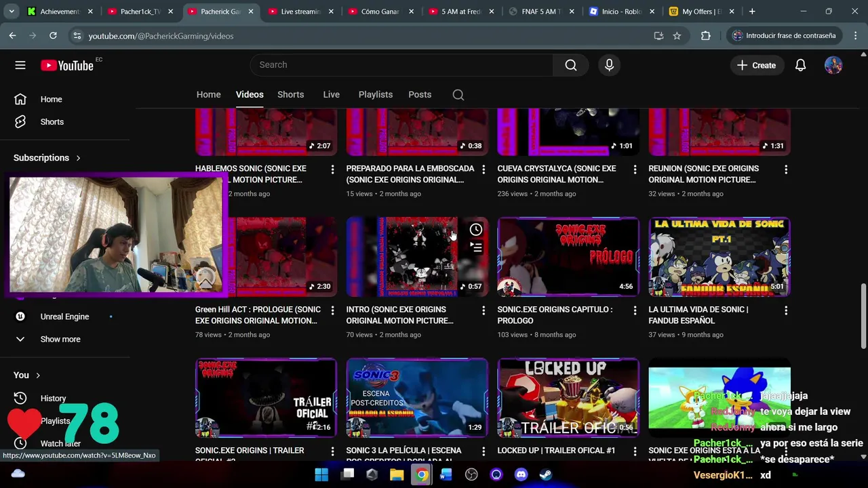
Task: Search within the channel using magnifier icon
Action: coord(458,95)
